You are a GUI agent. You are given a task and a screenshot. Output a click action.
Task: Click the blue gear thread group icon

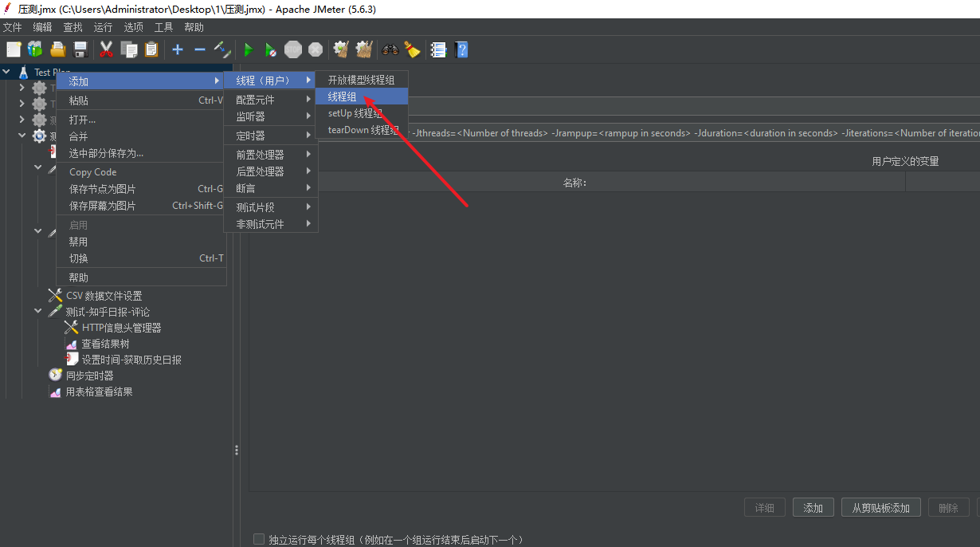tap(39, 136)
